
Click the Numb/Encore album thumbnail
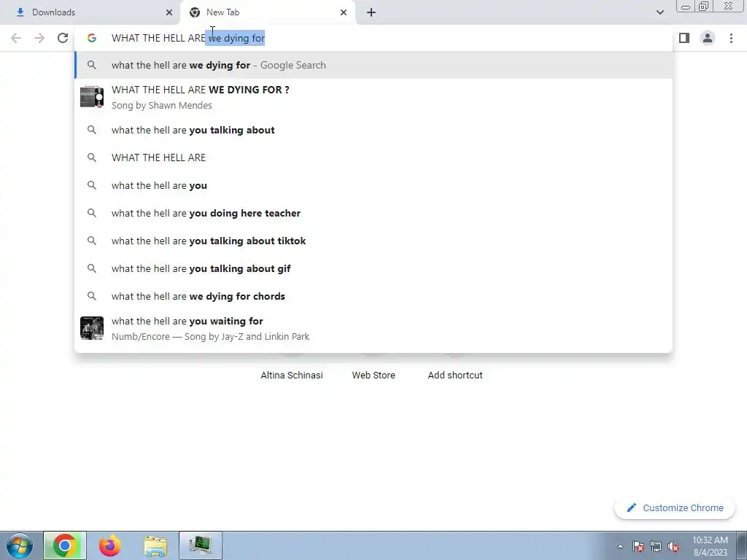click(92, 328)
